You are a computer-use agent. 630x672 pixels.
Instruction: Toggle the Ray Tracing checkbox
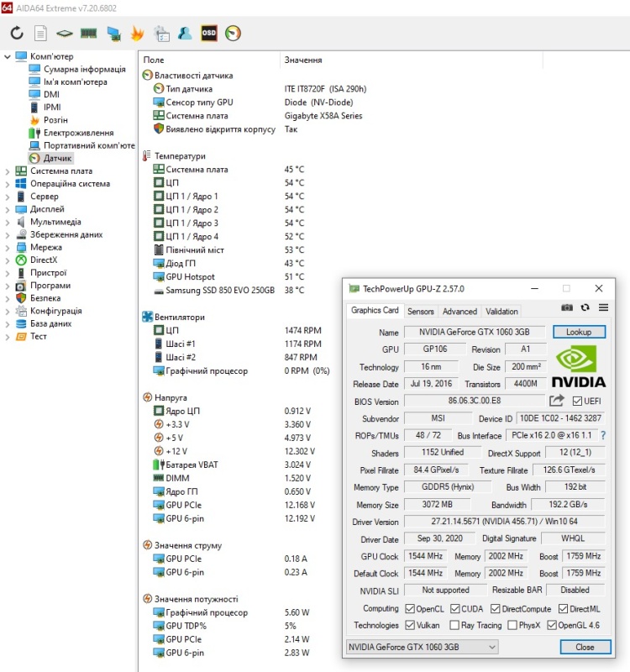[454, 625]
